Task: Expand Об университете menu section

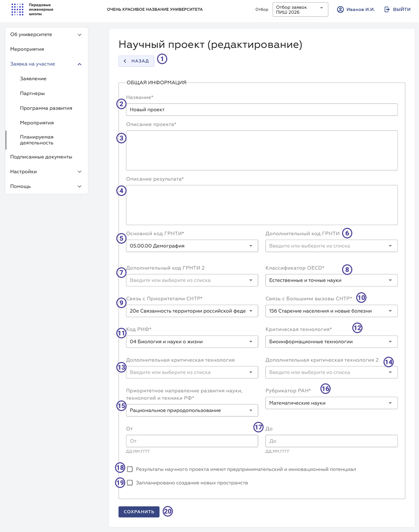Action: click(47, 35)
